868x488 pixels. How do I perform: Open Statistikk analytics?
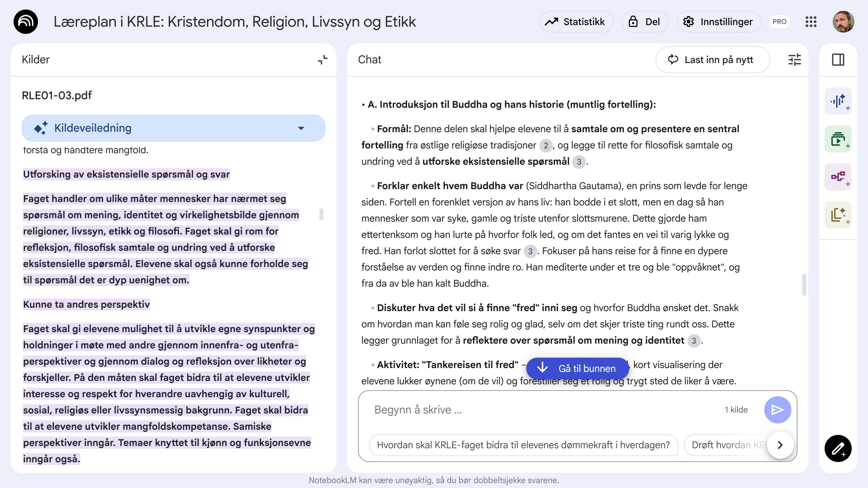coord(576,22)
